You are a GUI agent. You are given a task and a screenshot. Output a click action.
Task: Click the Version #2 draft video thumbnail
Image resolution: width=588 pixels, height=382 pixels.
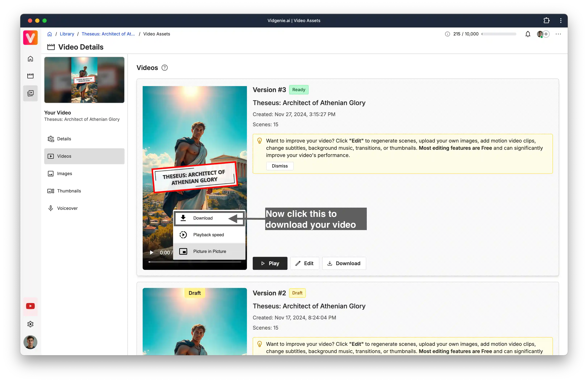pyautogui.click(x=194, y=322)
